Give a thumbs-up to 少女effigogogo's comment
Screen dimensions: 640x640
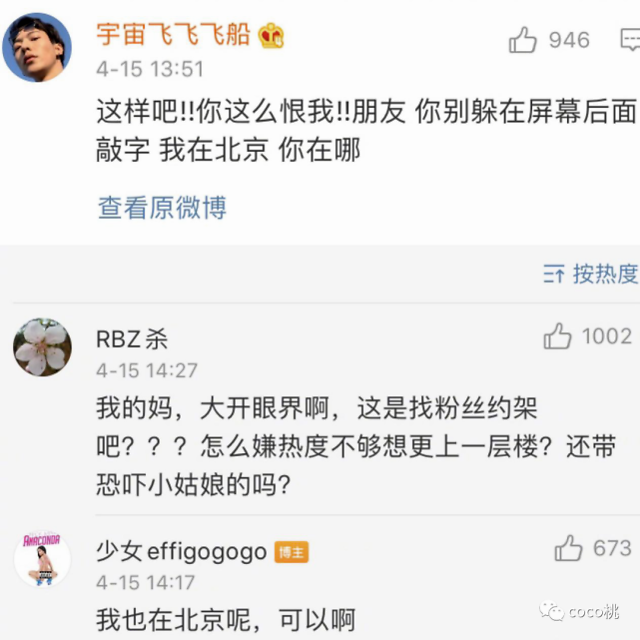569,548
